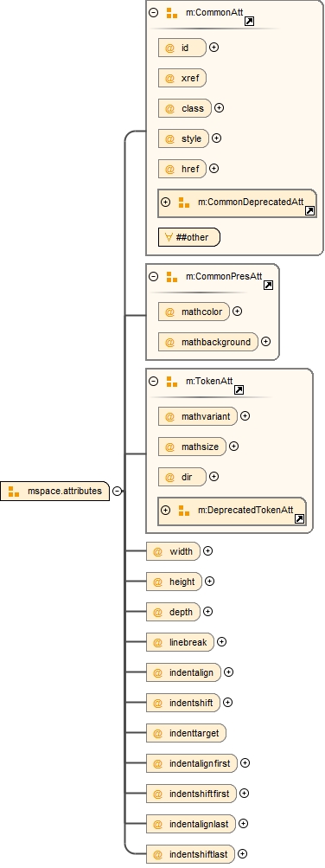The image size is (325, 868).
Task: Collapse the m:TokenAtt group
Action: click(x=154, y=381)
